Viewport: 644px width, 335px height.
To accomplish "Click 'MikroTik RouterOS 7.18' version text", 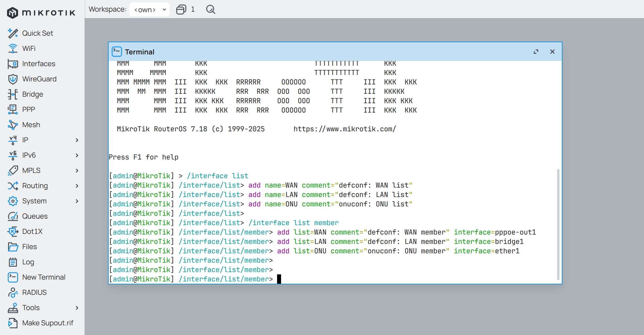I will (162, 129).
